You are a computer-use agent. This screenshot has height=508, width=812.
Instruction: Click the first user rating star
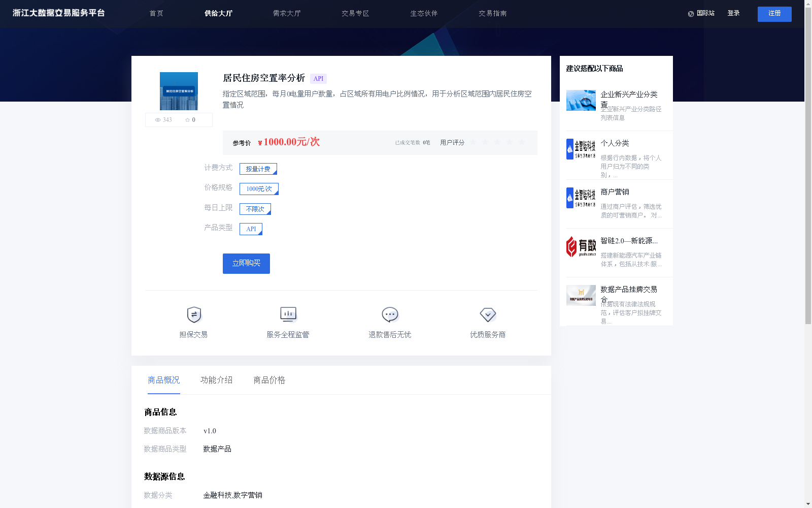[x=473, y=142]
